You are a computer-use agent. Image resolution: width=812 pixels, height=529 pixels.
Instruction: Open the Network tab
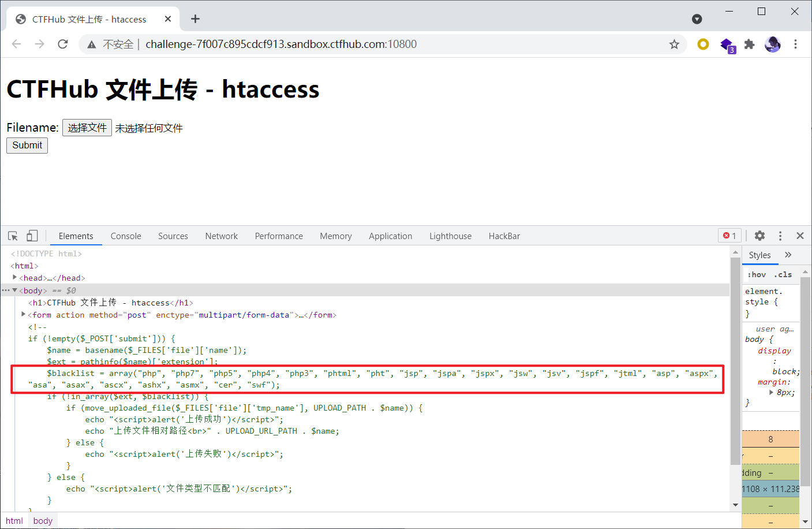[222, 236]
